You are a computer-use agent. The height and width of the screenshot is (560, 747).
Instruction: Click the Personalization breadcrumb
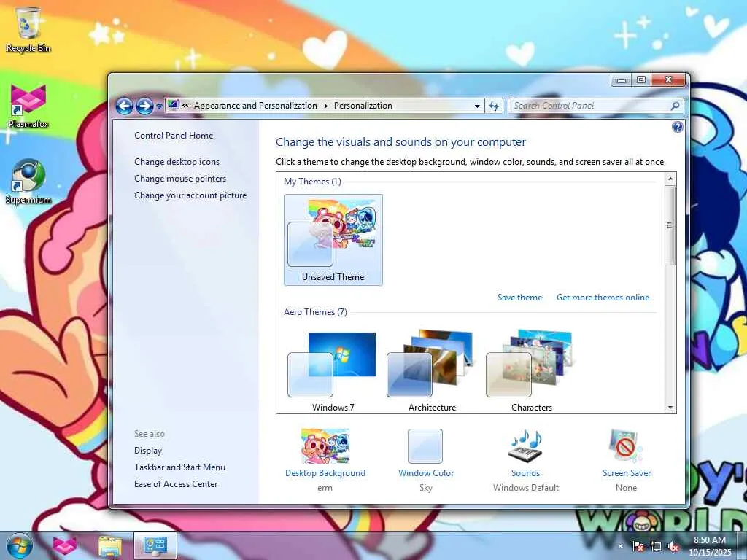click(x=363, y=106)
